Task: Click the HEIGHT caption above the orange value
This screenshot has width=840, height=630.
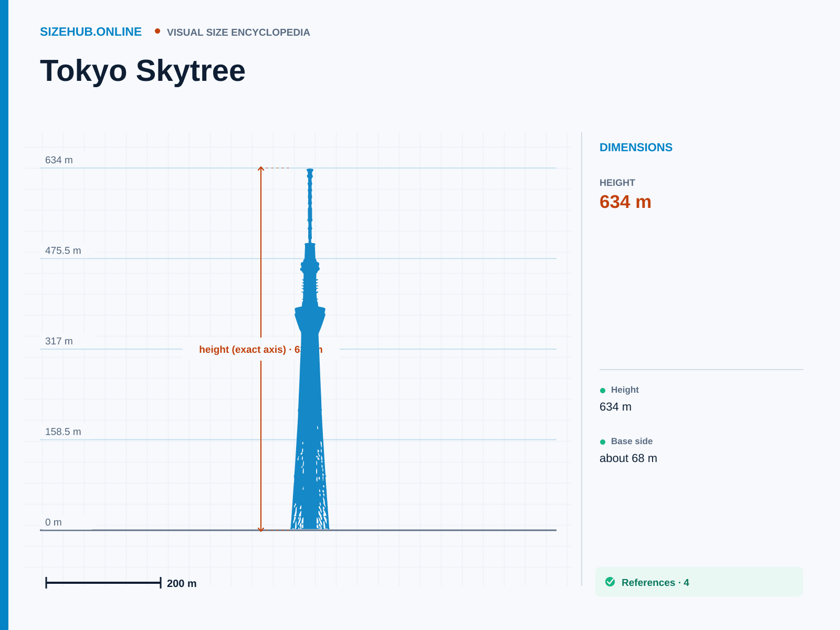Action: coord(617,183)
